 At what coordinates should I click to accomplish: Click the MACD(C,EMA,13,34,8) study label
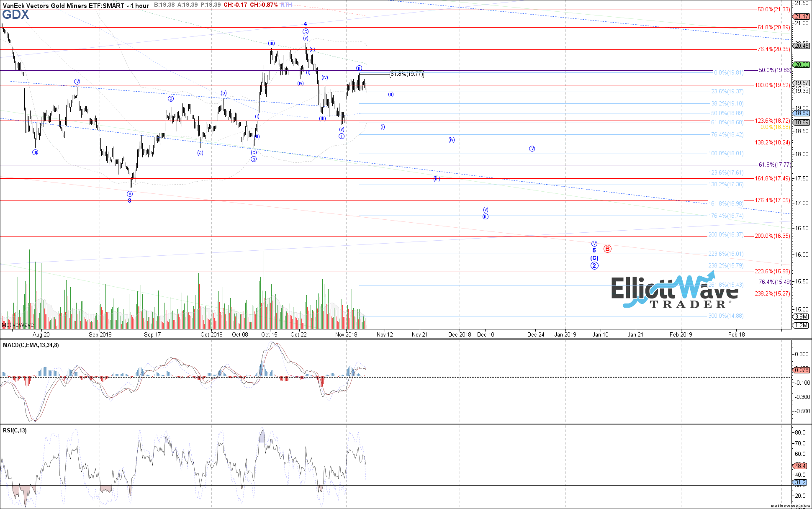(x=31, y=345)
